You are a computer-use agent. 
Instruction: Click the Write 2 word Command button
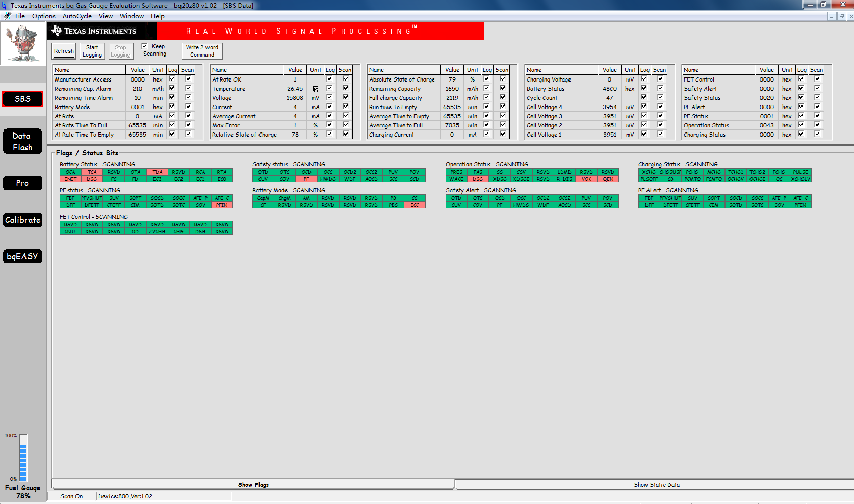pyautogui.click(x=202, y=51)
